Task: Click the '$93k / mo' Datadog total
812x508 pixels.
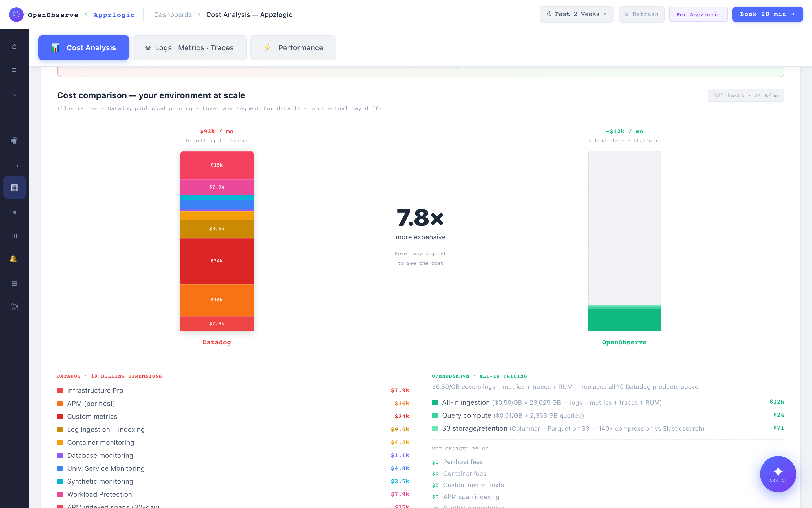Action: point(217,131)
